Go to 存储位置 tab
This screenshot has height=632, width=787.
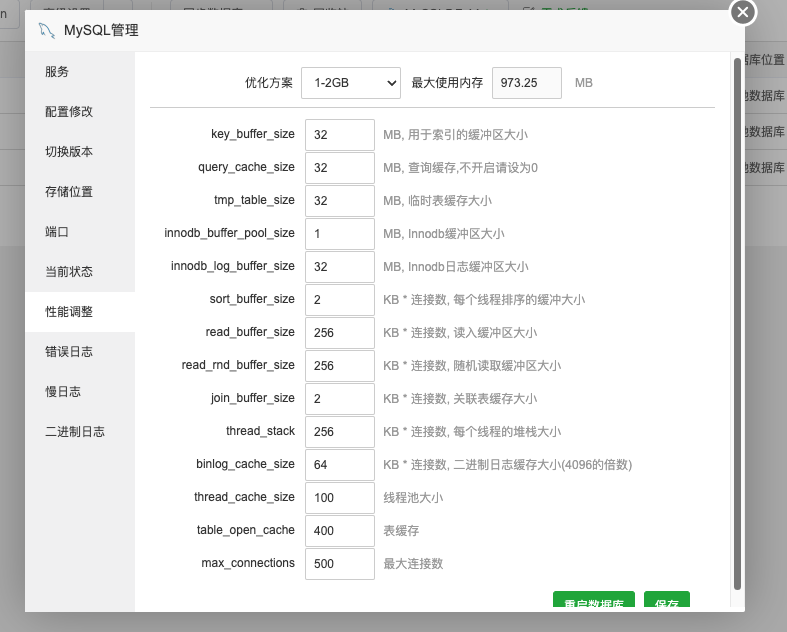pos(80,192)
